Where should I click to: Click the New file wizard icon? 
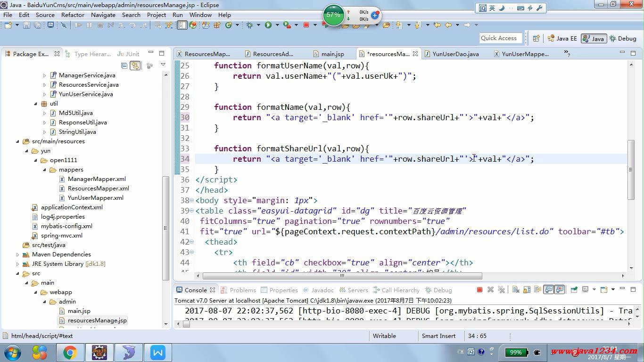pyautogui.click(x=8, y=25)
